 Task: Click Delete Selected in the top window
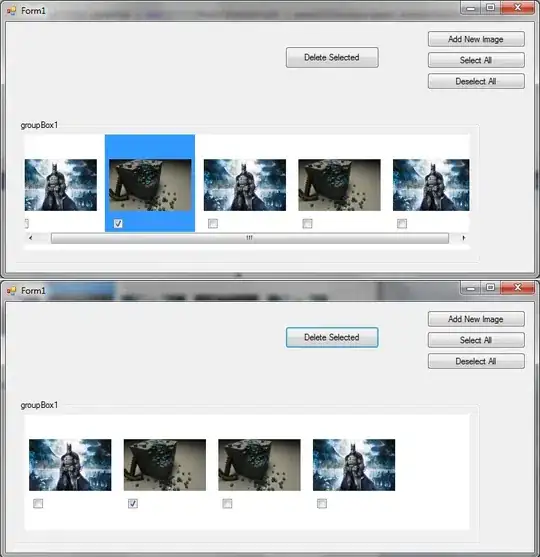pos(332,58)
